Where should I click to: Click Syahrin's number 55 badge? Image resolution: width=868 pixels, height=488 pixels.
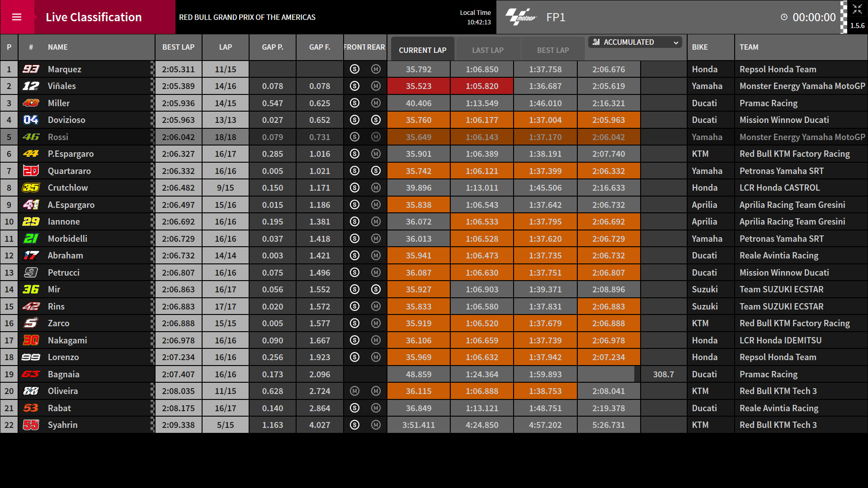tap(31, 425)
